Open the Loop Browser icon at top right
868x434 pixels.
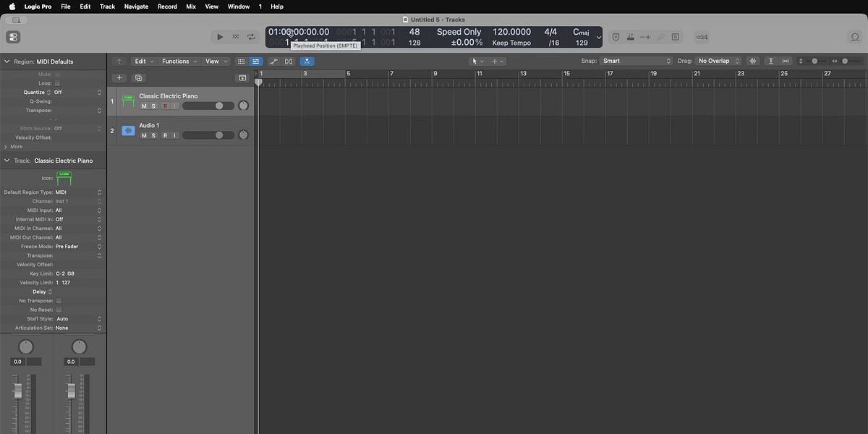coord(855,37)
